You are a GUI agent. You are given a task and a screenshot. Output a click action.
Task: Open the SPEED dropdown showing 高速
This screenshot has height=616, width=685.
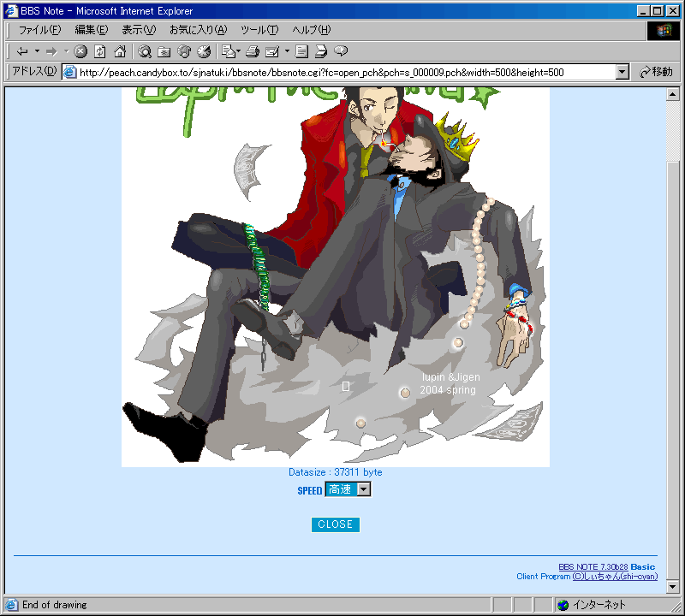coord(348,489)
